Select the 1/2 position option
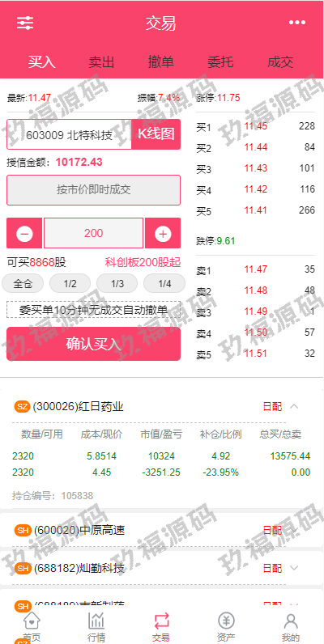 coord(70,283)
